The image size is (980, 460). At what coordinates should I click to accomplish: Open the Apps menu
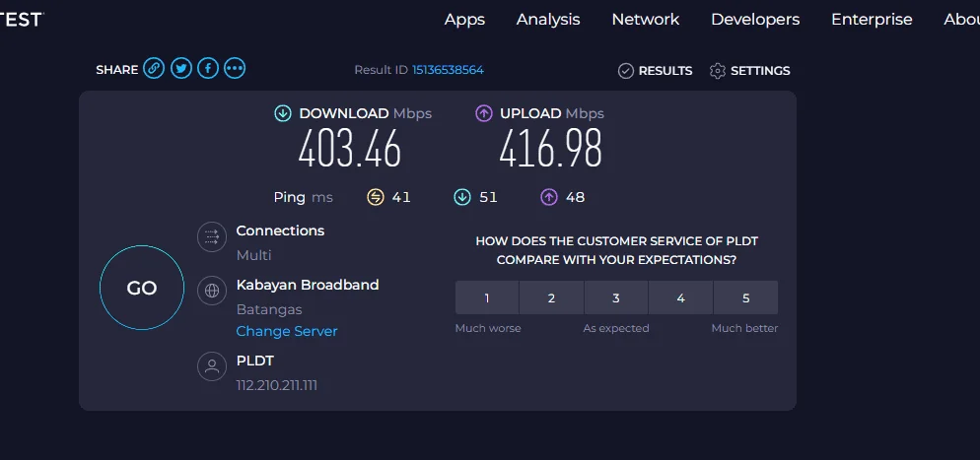(464, 20)
